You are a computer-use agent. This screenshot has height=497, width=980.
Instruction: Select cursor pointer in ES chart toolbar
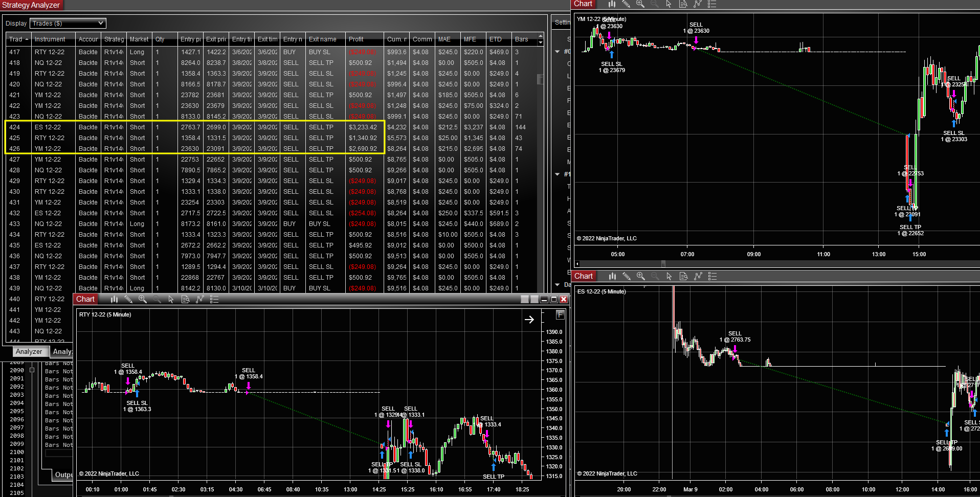669,276
